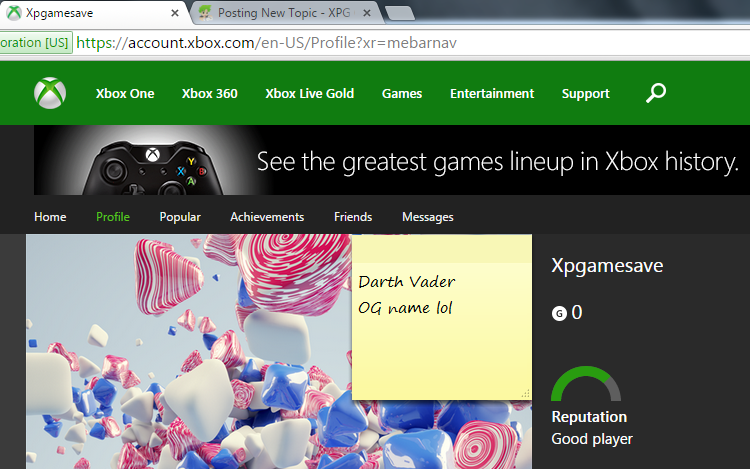Switch to the Achievements section
The height and width of the screenshot is (469, 750).
point(267,217)
